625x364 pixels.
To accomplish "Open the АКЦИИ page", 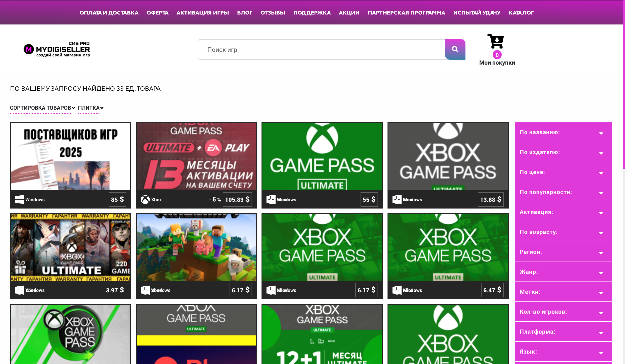I will coord(349,13).
